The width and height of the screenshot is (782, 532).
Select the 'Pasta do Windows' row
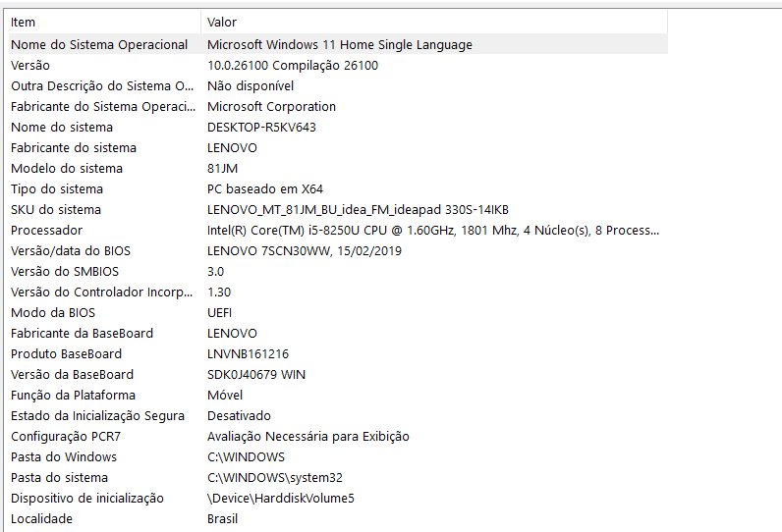[338, 457]
